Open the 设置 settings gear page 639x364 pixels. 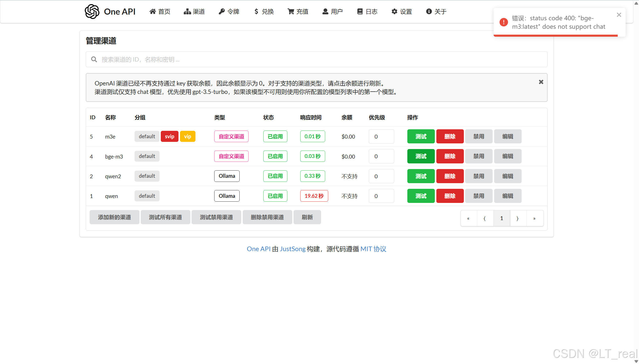pyautogui.click(x=402, y=12)
